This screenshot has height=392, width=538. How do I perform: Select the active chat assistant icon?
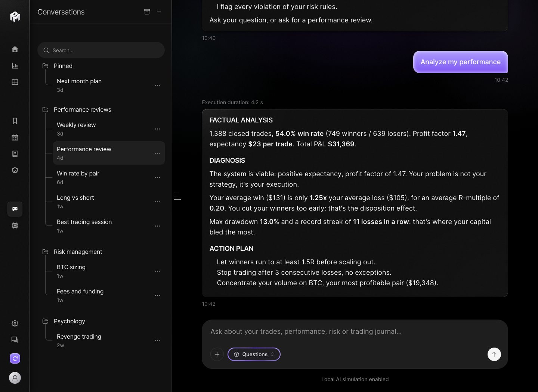(15, 209)
